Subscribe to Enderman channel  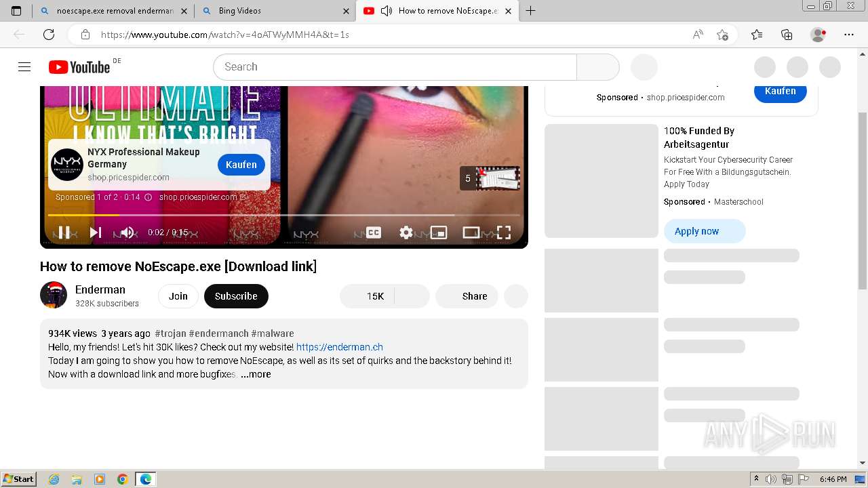tap(236, 296)
